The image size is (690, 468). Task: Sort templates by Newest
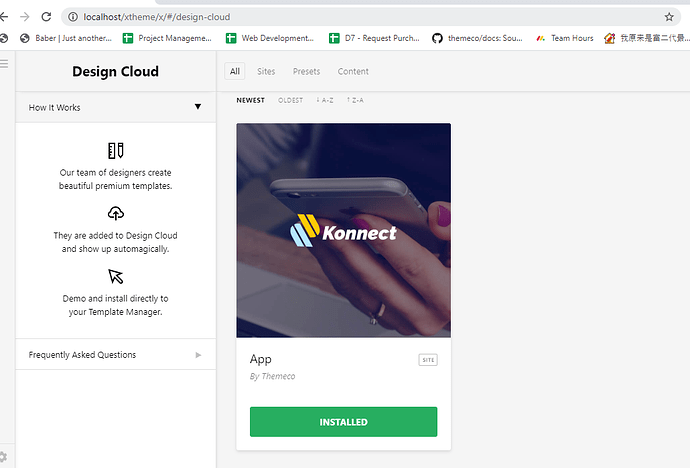[x=250, y=100]
